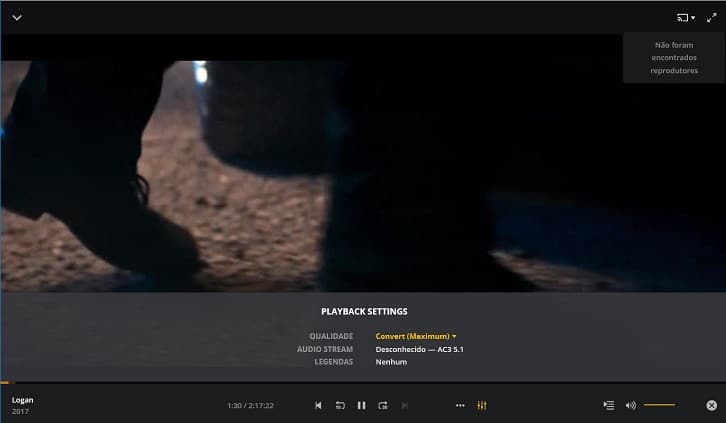The image size is (726, 423).
Task: Click the PLAYBACK SETTINGS heading
Action: click(x=364, y=311)
